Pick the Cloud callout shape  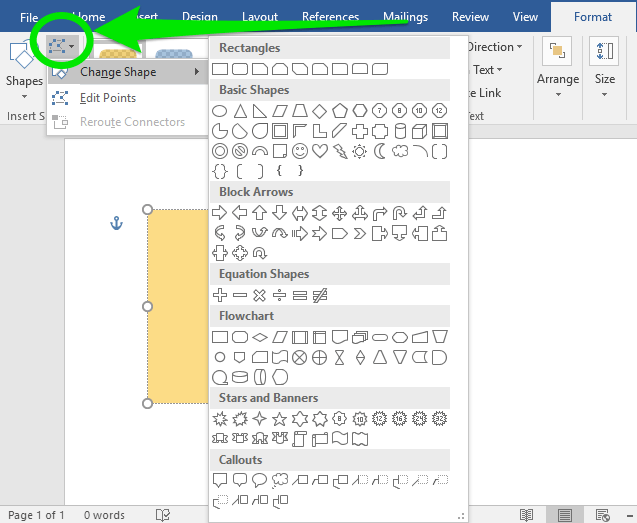click(x=280, y=480)
